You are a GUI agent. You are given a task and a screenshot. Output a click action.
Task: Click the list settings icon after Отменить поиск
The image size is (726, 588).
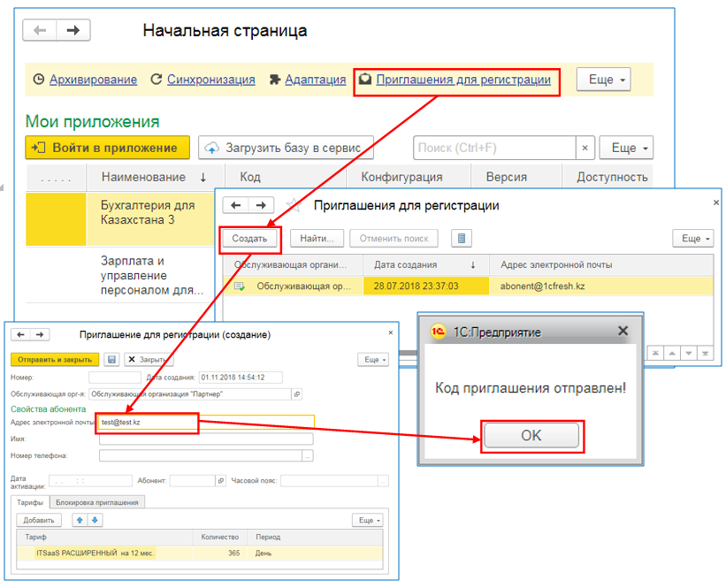(x=462, y=239)
